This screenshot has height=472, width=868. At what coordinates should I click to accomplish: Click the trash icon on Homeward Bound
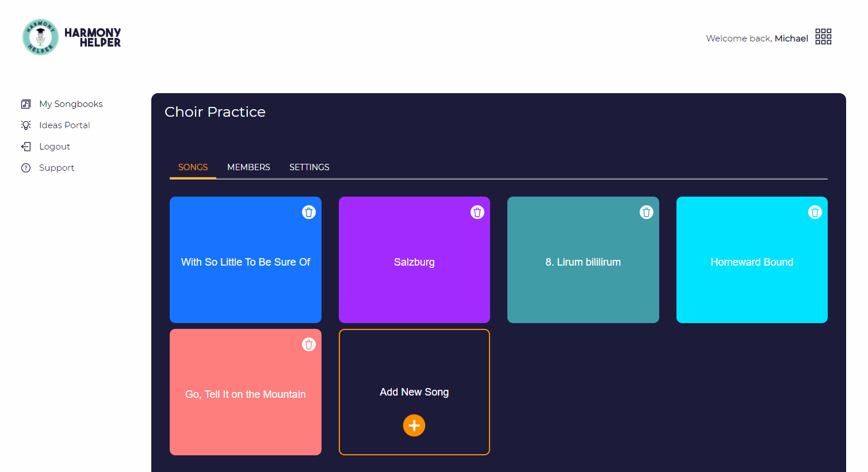point(815,212)
